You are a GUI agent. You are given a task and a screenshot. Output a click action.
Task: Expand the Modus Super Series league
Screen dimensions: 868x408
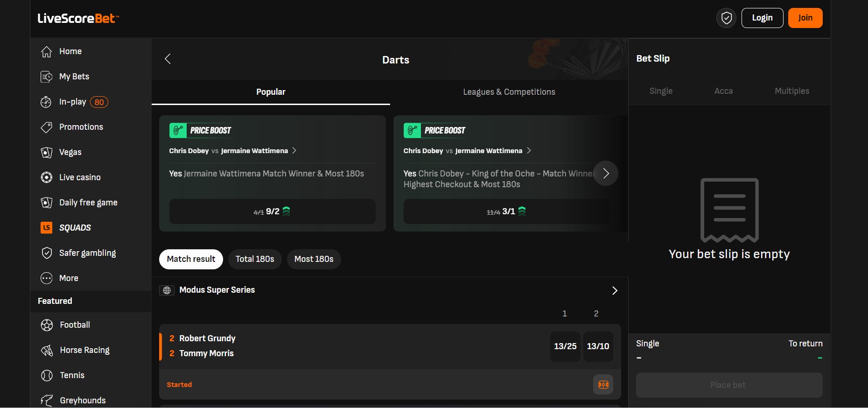pyautogui.click(x=614, y=290)
